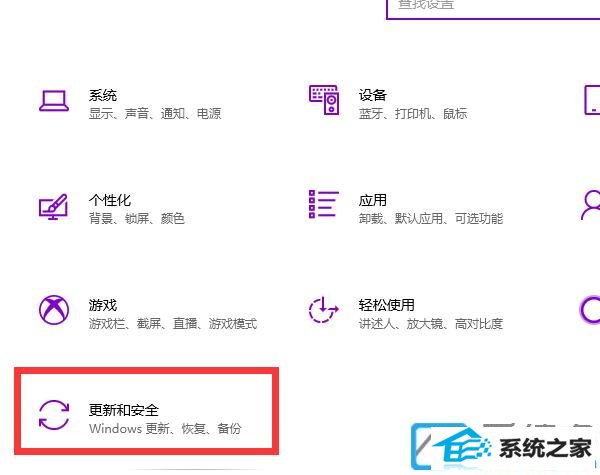Open the 应用 settings title

[373, 200]
